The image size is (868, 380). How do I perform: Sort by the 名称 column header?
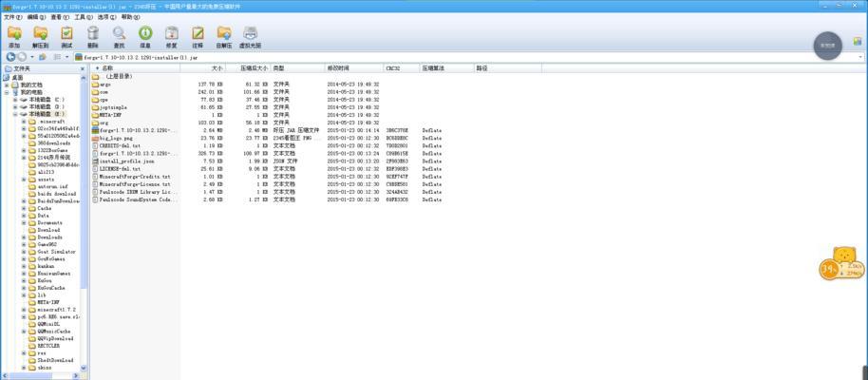(136, 68)
